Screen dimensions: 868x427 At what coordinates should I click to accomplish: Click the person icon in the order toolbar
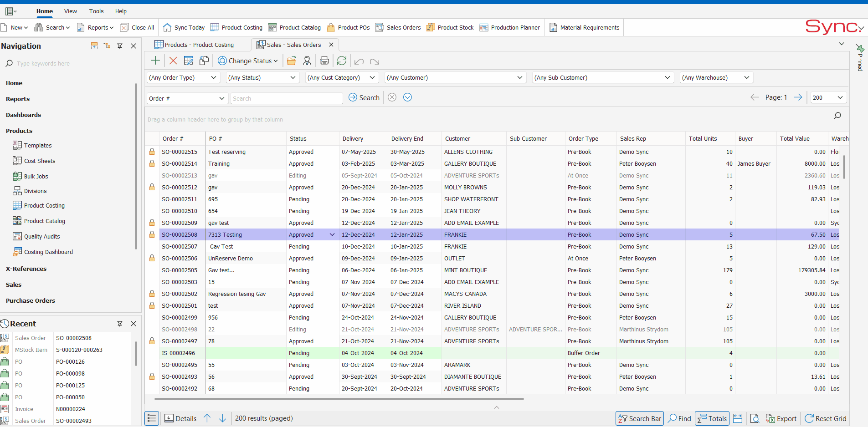click(x=307, y=61)
